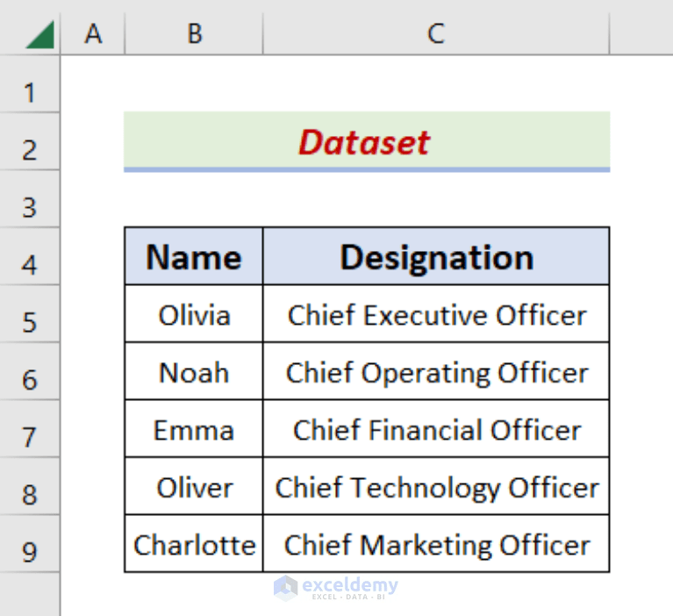Click the Select All corner triangle
This screenshot has height=616, width=673.
click(39, 34)
